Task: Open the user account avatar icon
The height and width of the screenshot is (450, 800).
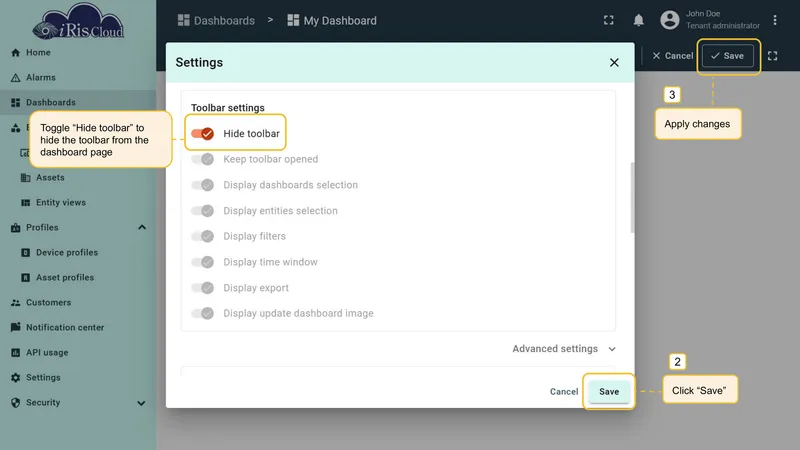Action: pyautogui.click(x=669, y=20)
